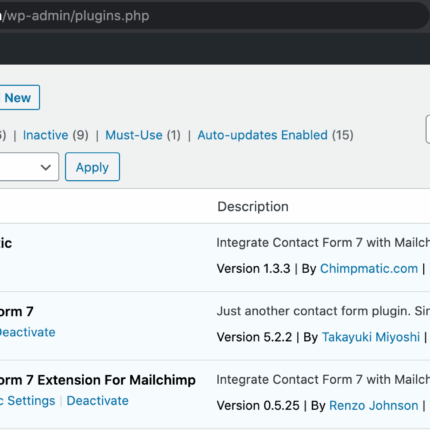
Task: Filter plugins by Inactive
Action: [45, 135]
